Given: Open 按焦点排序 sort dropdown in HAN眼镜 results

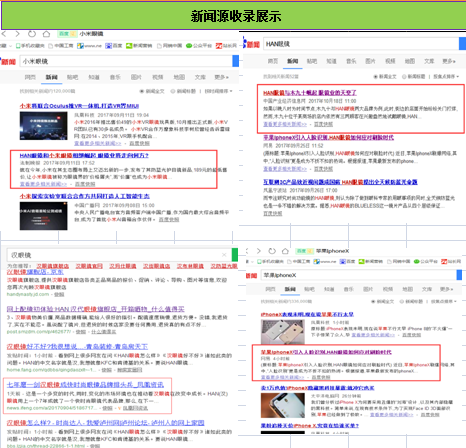Looking at the screenshot, I should (x=446, y=77).
